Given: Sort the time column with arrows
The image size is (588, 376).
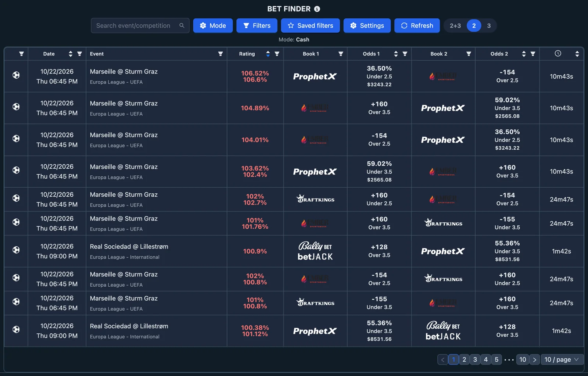Looking at the screenshot, I should [577, 54].
